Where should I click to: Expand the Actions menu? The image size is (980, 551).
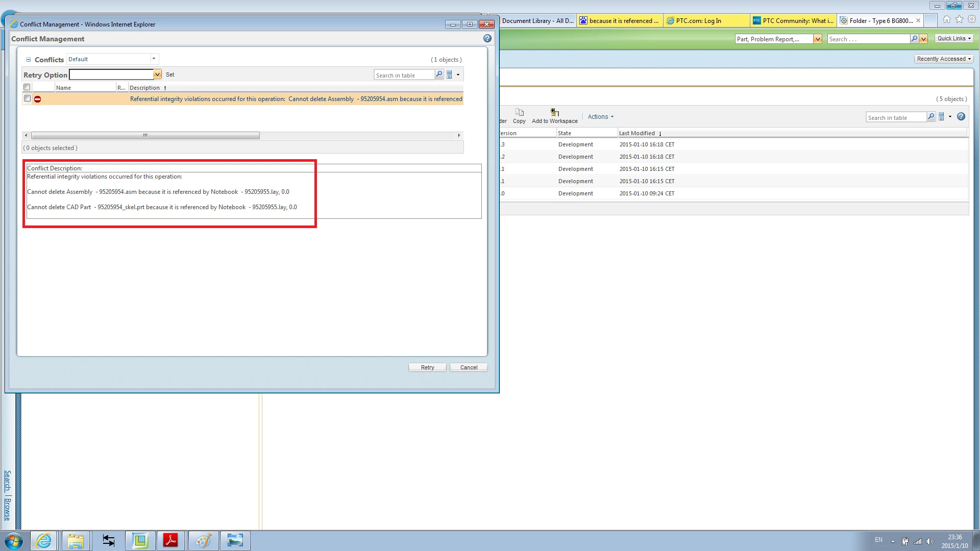(600, 117)
